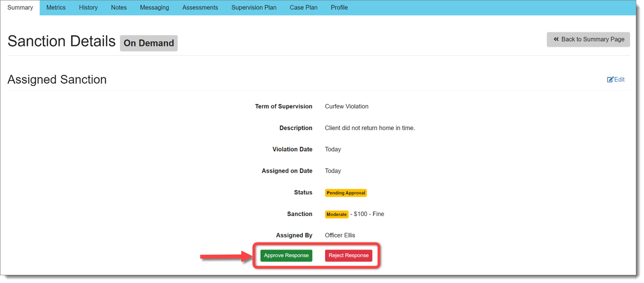
Task: Click the Pending Approval status badge
Action: [x=345, y=193]
